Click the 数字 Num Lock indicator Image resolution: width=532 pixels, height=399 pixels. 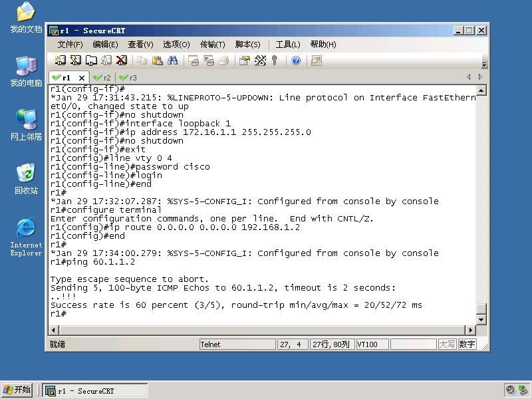pos(467,344)
